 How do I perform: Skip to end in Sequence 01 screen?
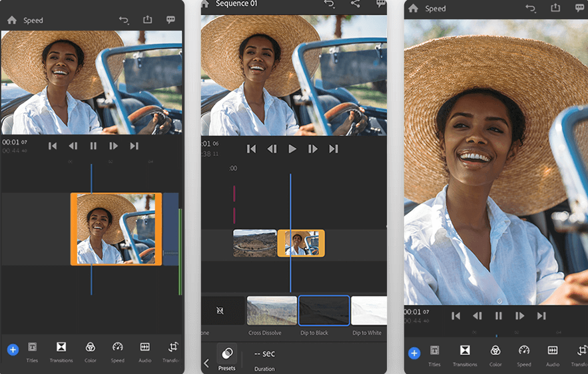334,149
